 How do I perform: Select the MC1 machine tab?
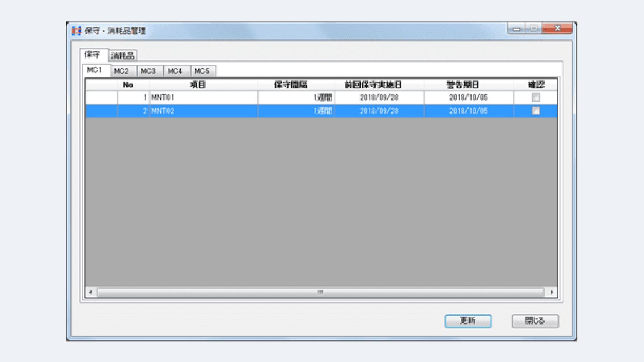click(95, 71)
